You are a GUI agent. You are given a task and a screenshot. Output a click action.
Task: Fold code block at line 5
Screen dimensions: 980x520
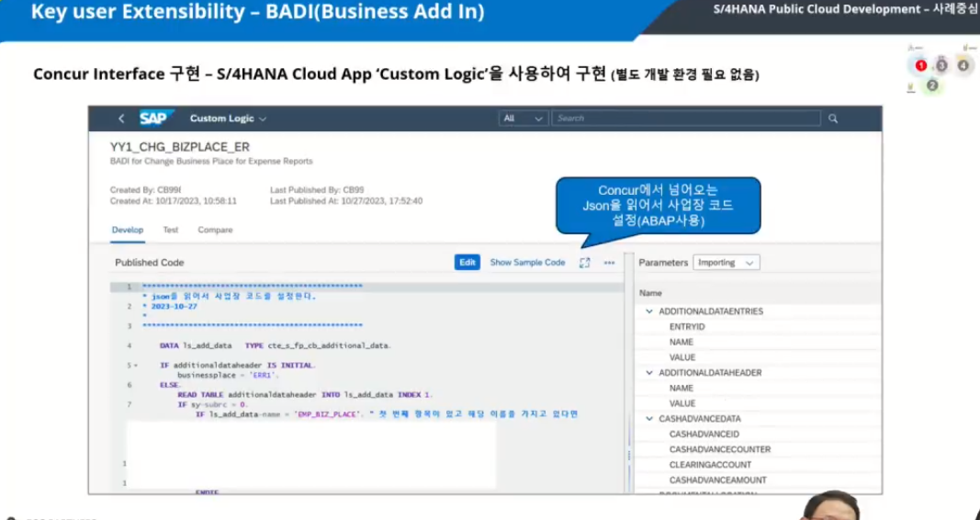136,366
